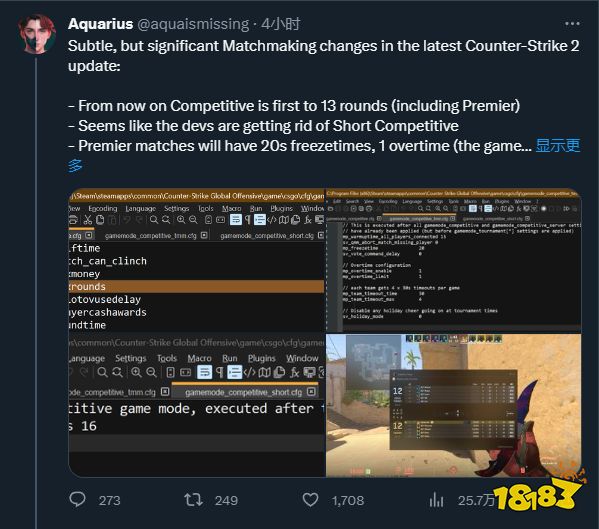Open the Aquarius display name
The height and width of the screenshot is (529, 599).
pos(100,24)
